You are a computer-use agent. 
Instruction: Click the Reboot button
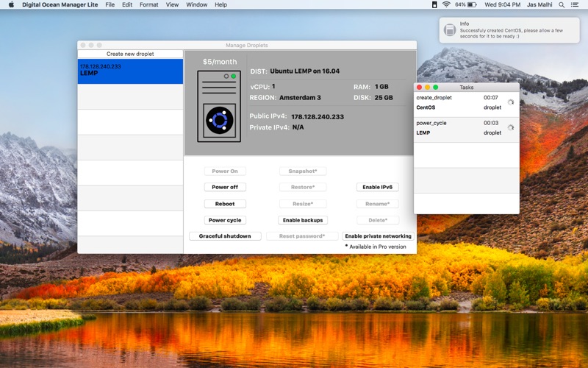click(x=225, y=204)
